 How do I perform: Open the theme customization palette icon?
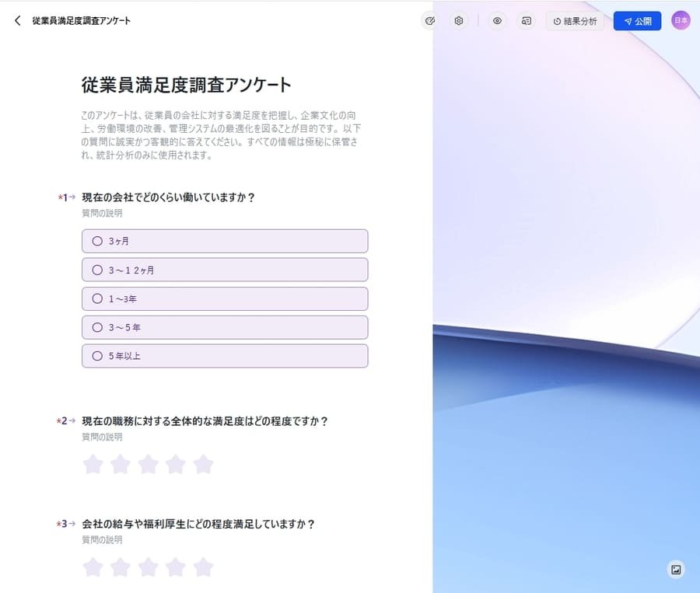431,21
